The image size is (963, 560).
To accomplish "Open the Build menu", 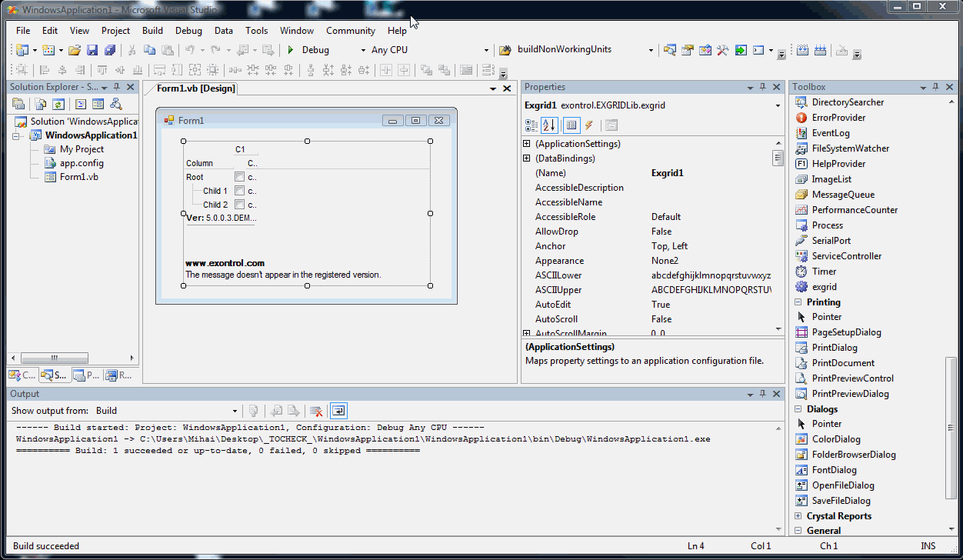I will pos(152,31).
